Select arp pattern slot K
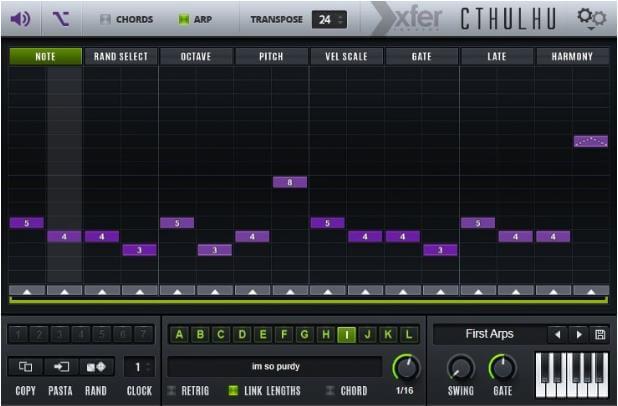Viewport: 618px width, 406px height. coord(388,335)
